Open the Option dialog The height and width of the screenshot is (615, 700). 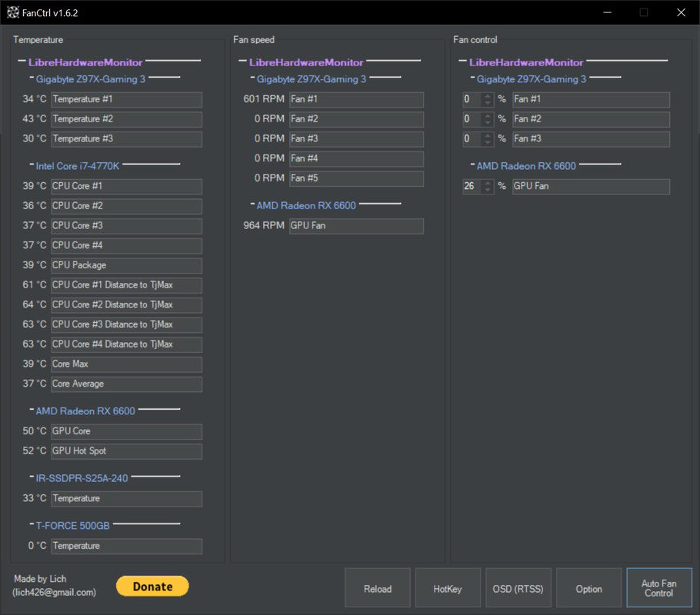pos(588,588)
